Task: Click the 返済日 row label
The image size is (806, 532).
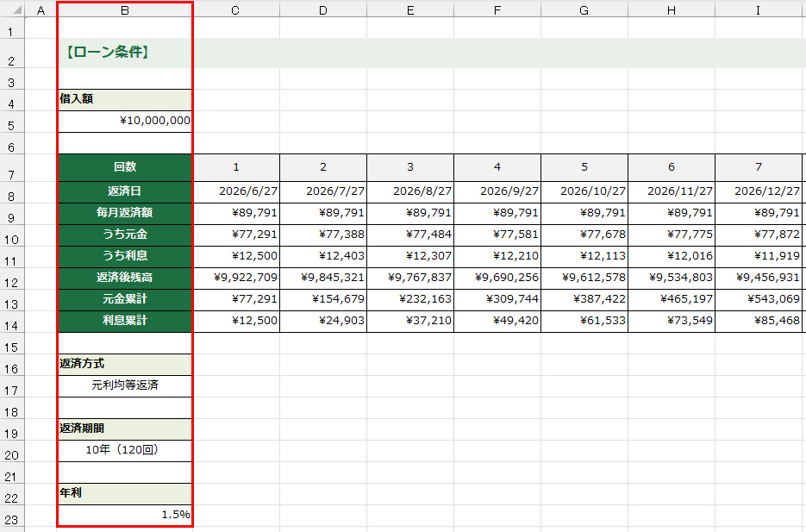Action: [x=125, y=191]
